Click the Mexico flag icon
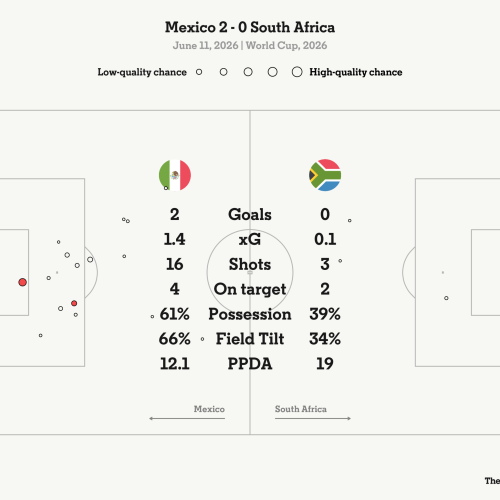The image size is (500, 500). tap(175, 175)
